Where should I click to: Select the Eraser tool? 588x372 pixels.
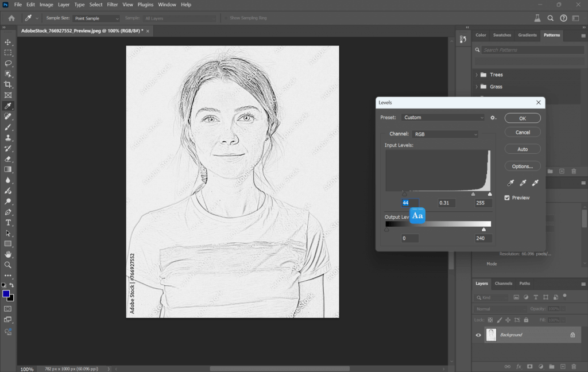(8, 159)
